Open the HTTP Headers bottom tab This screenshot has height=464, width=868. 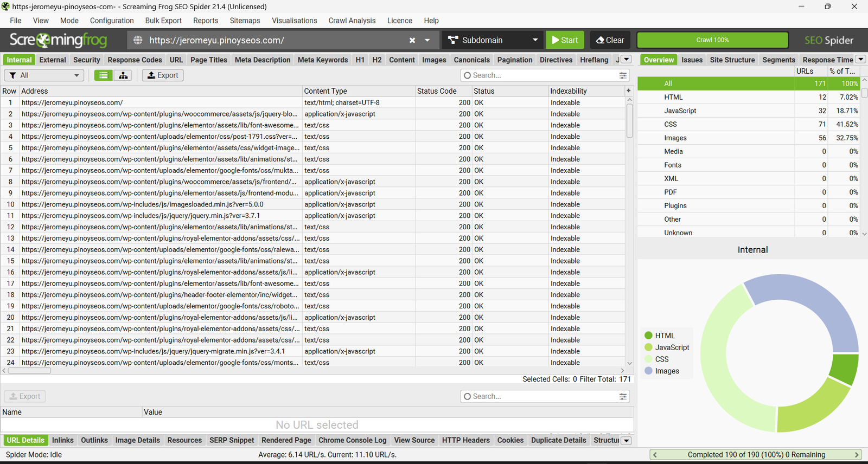pyautogui.click(x=465, y=440)
